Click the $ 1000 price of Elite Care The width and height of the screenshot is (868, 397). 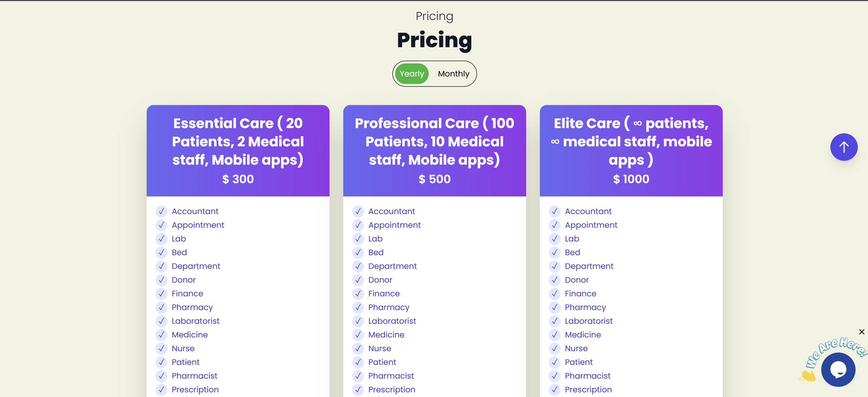pyautogui.click(x=631, y=179)
